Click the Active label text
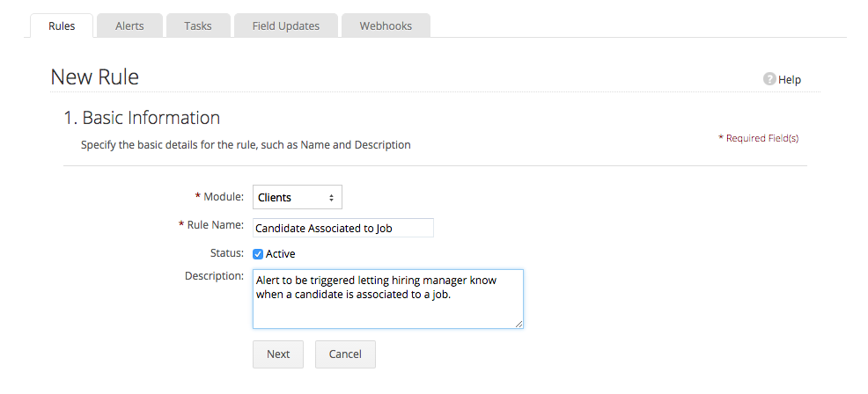This screenshot has height=394, width=868. point(281,254)
